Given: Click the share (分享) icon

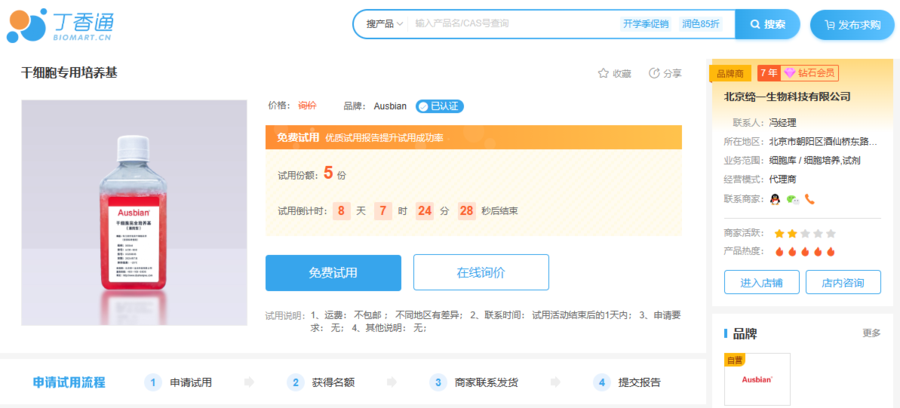Looking at the screenshot, I should (655, 73).
